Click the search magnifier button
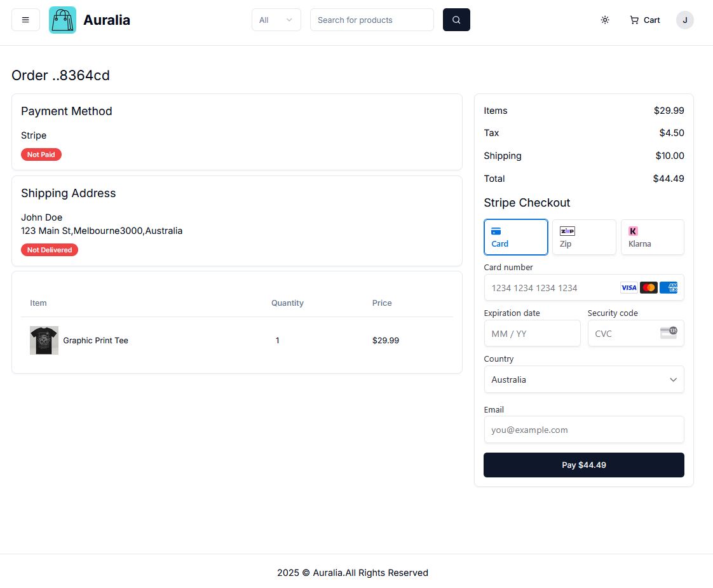 [x=456, y=20]
